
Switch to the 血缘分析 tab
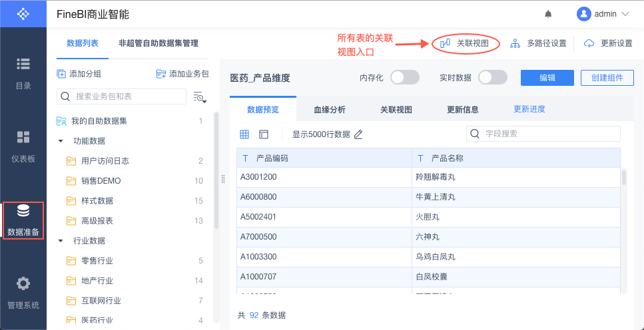tap(329, 110)
